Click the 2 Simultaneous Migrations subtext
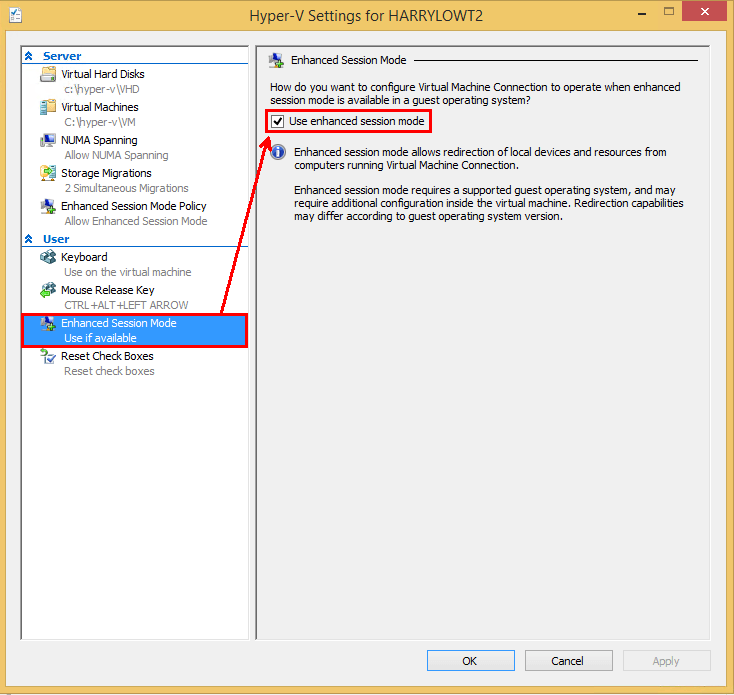 [x=126, y=188]
